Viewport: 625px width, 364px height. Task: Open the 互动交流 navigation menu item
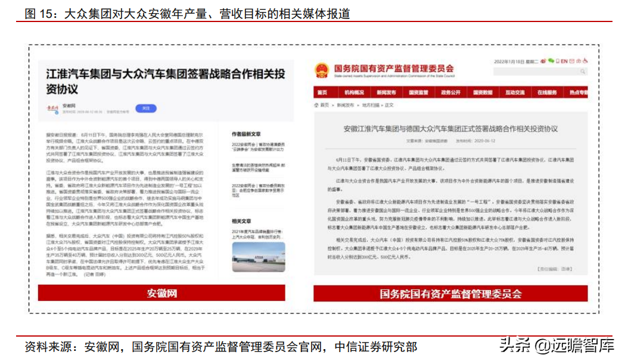(515, 92)
